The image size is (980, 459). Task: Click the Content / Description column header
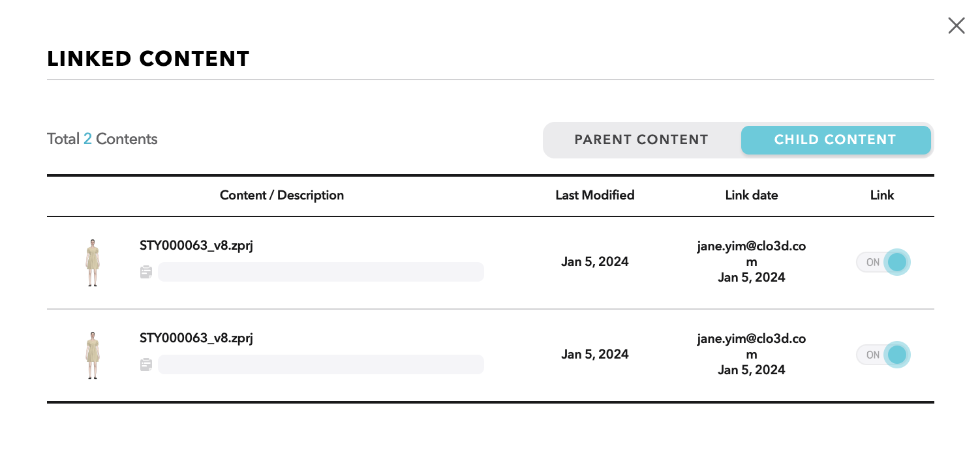point(282,195)
